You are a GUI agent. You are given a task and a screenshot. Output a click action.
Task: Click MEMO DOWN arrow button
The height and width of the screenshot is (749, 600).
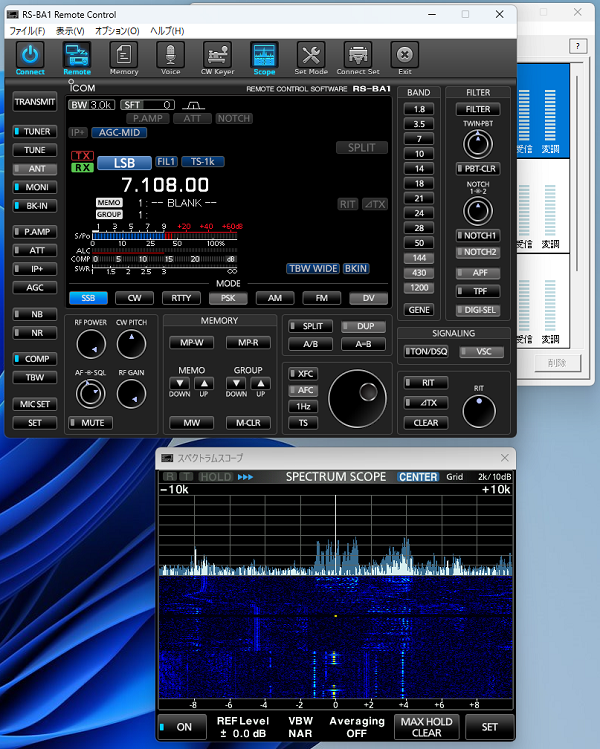180,383
